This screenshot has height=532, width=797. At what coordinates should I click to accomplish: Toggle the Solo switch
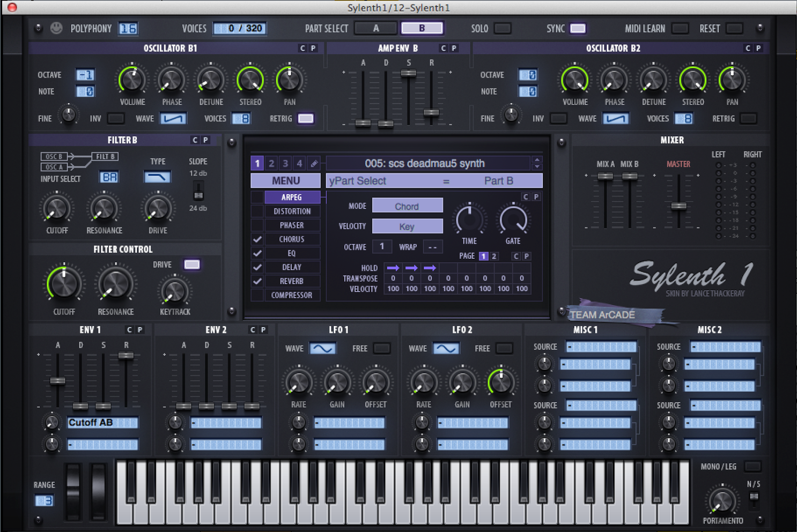click(x=503, y=28)
